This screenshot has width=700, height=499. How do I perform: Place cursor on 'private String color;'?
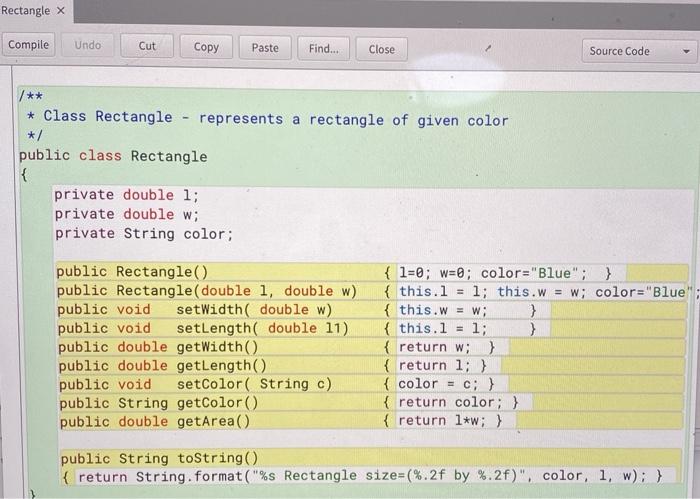pos(144,233)
